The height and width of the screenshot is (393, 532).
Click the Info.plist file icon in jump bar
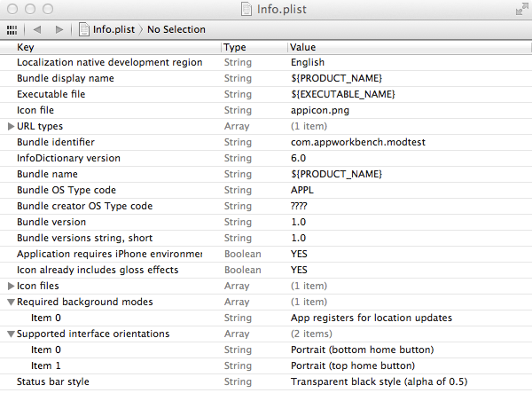point(84,29)
